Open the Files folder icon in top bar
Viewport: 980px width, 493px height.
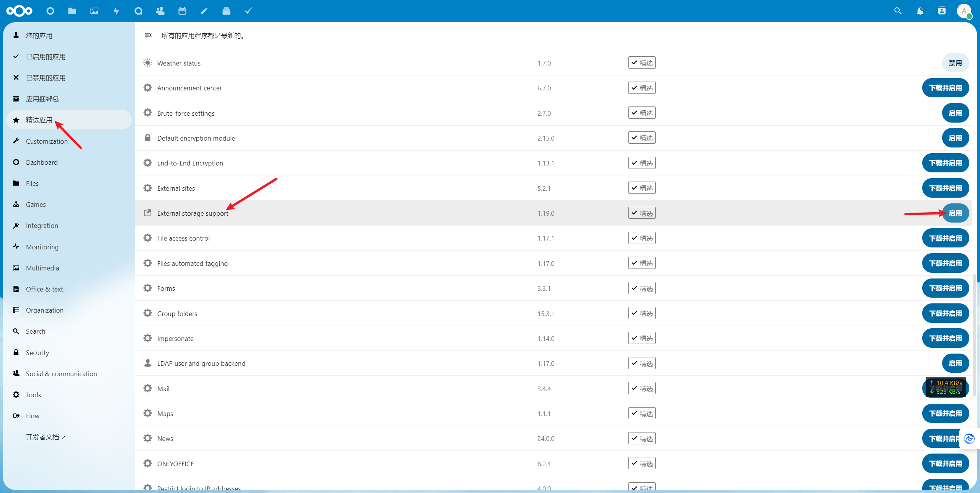[x=72, y=11]
